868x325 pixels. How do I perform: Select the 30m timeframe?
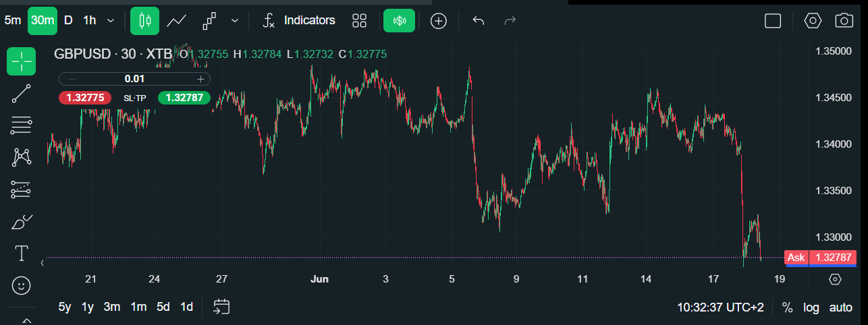43,20
